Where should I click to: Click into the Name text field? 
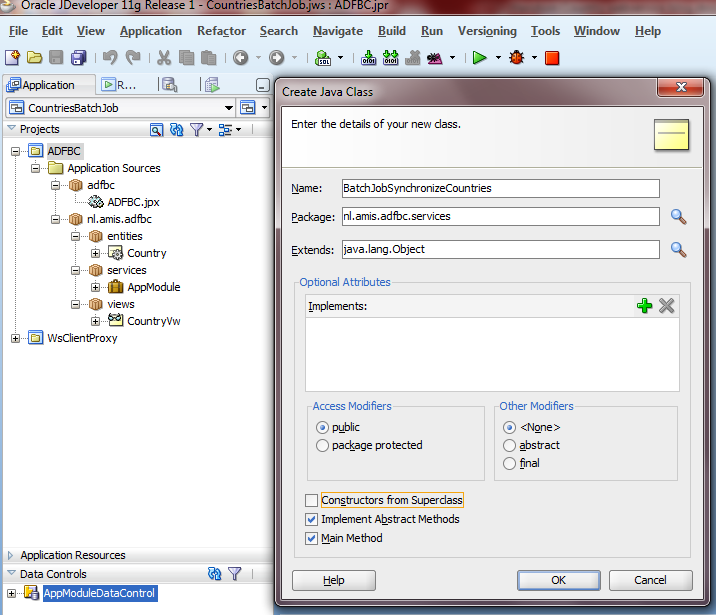coord(500,188)
